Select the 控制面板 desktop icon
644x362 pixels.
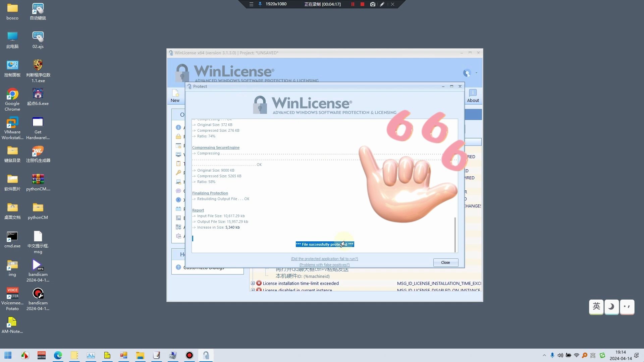(x=12, y=68)
